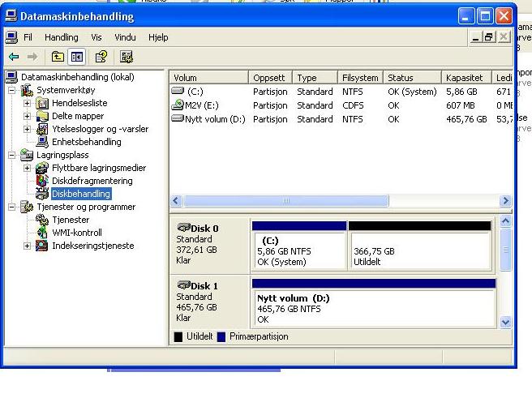Select Diskbehandling in the tree

pos(81,194)
